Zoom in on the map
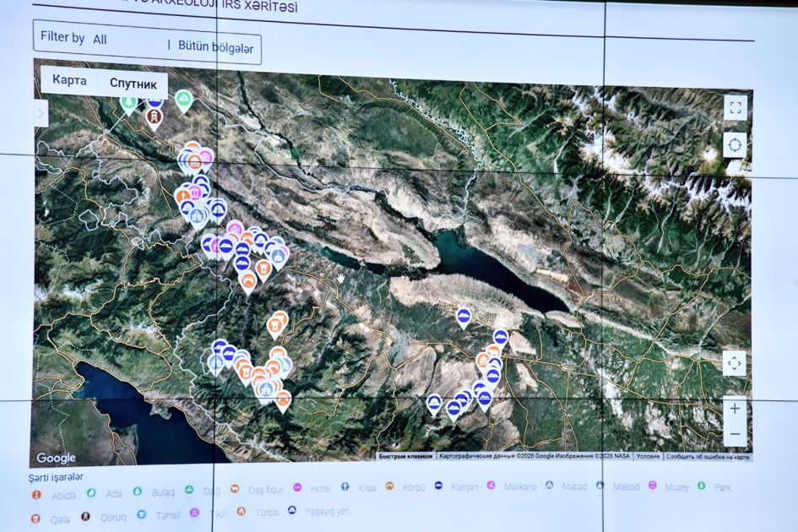Image resolution: width=798 pixels, height=532 pixels. pyautogui.click(x=735, y=409)
